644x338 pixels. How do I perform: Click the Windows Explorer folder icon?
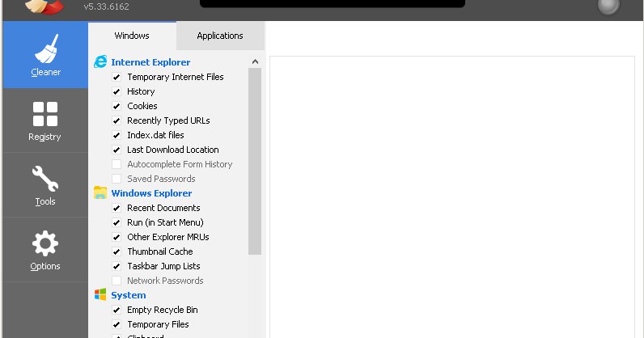click(x=100, y=192)
